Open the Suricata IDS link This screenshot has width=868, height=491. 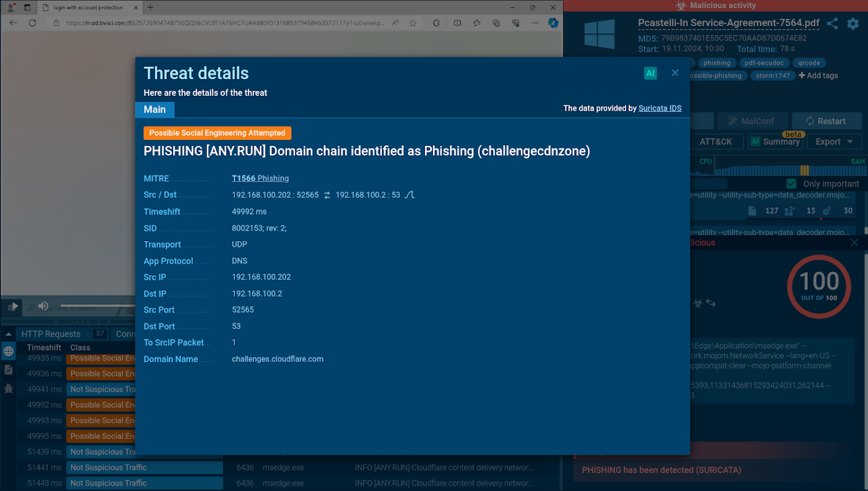tap(660, 108)
